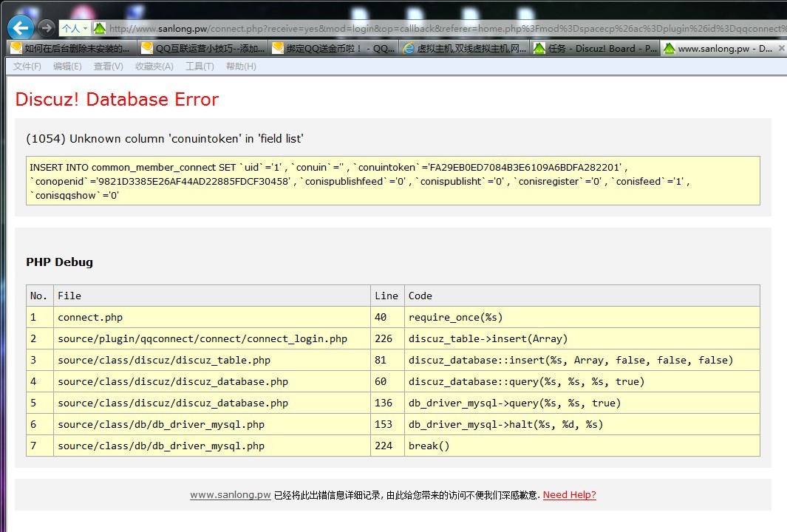Image resolution: width=787 pixels, height=532 pixels.
Task: Open the 编辑(E) menu
Action: click(67, 66)
